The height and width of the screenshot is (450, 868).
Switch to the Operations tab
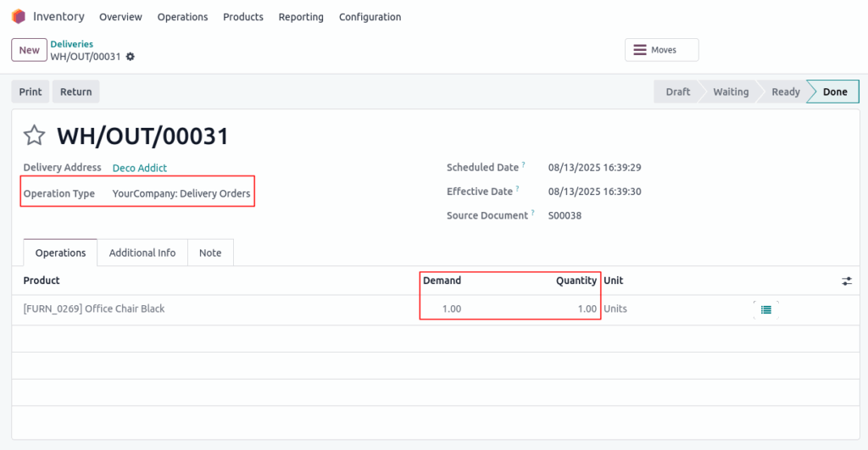pyautogui.click(x=60, y=253)
